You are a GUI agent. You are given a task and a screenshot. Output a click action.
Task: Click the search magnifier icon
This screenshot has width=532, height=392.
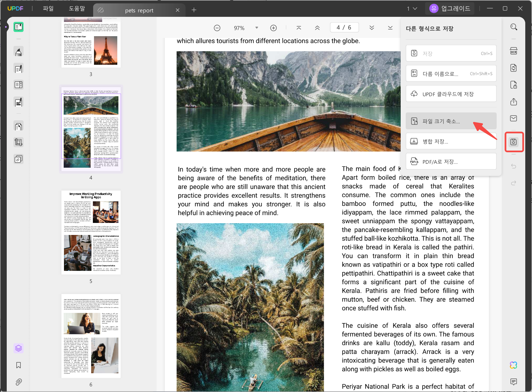coord(513,27)
